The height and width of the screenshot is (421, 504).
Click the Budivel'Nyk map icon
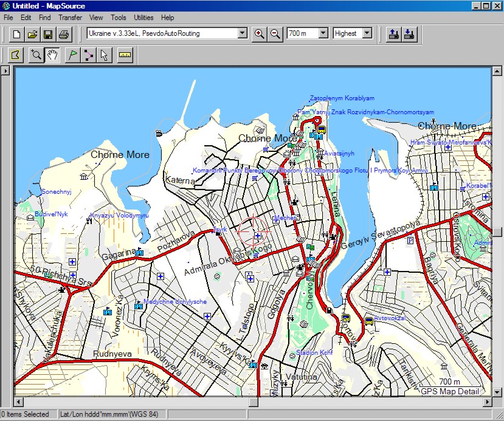30,217
